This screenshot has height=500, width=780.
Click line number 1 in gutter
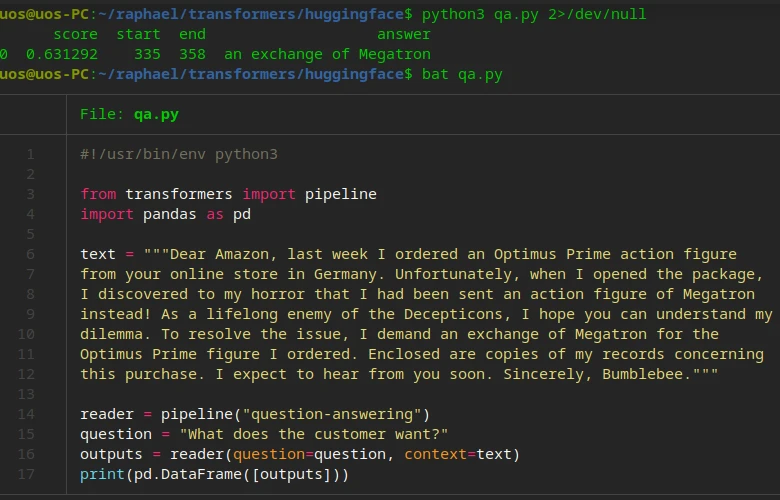30,154
